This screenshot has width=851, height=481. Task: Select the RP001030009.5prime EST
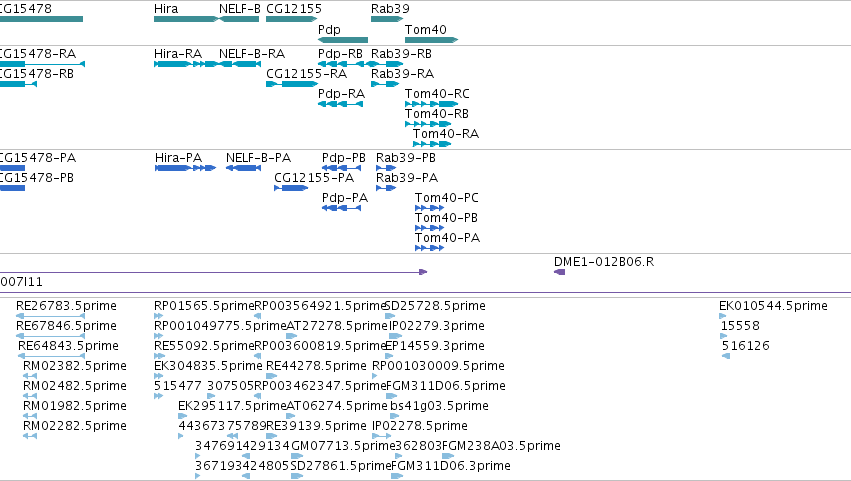tap(374, 376)
